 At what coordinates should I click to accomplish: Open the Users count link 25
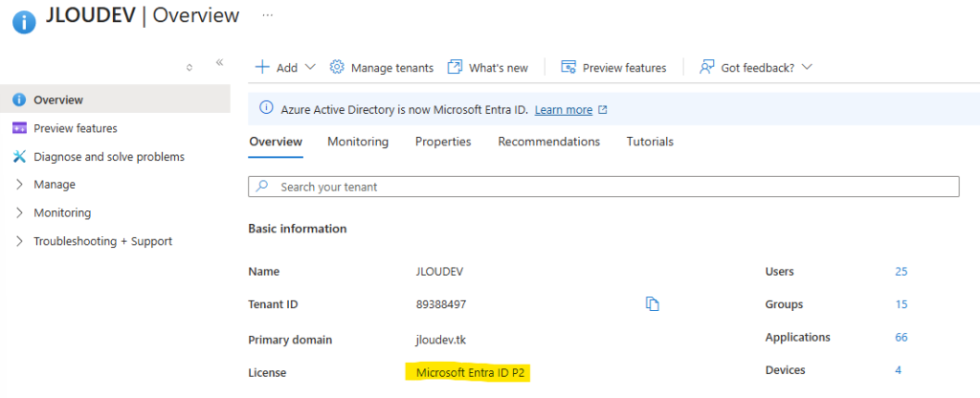[x=902, y=272]
